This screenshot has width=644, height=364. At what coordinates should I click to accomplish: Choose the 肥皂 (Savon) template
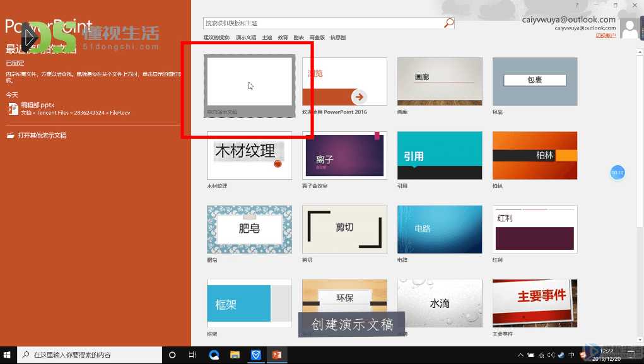249,229
